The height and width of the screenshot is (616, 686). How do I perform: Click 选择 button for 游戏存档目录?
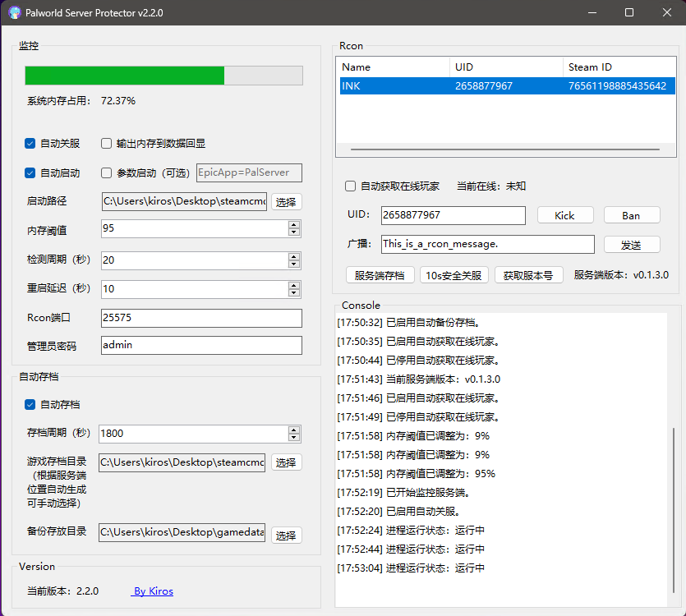coord(286,462)
